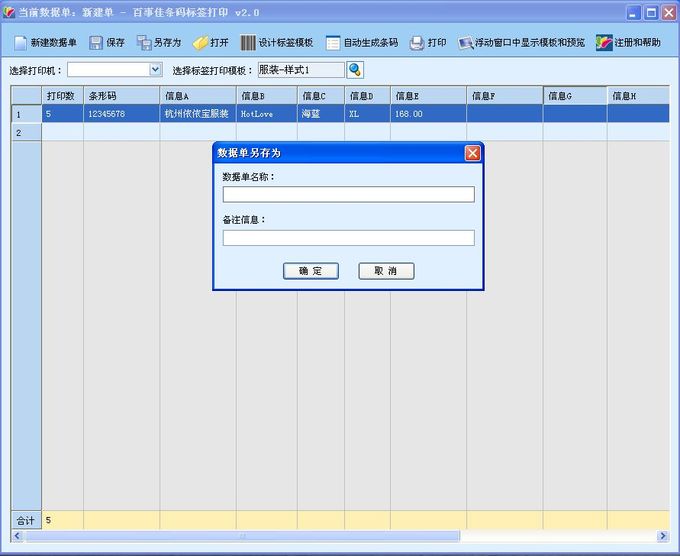
Task: Click the 自动生成条码 auto-generate icon
Action: (333, 43)
